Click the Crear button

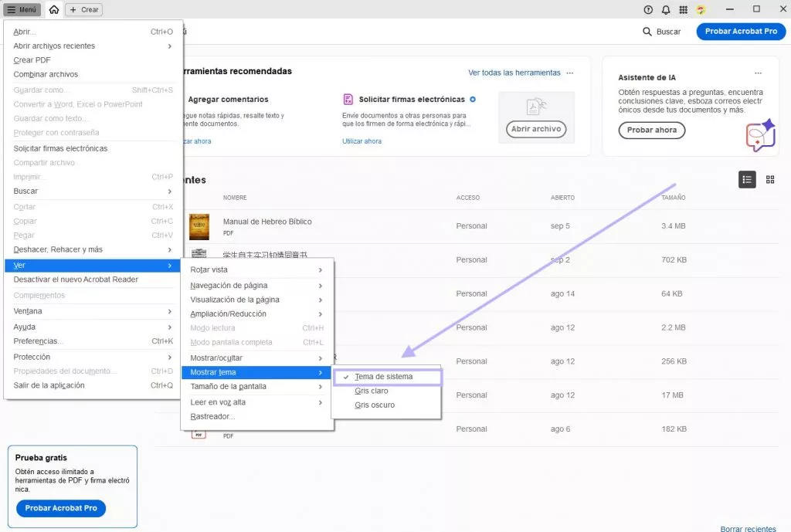click(x=84, y=9)
